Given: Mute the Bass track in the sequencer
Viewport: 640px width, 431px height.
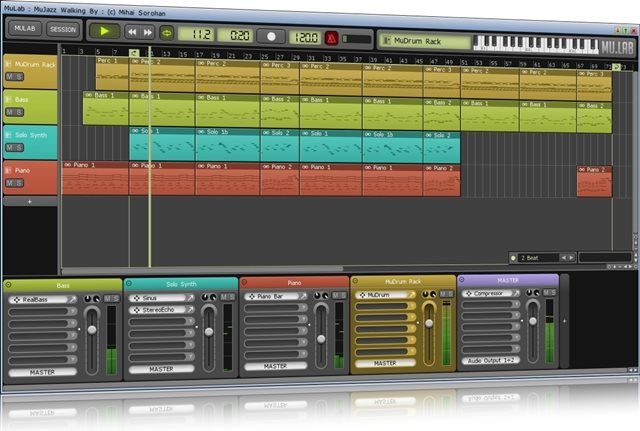Looking at the screenshot, I should [9, 112].
